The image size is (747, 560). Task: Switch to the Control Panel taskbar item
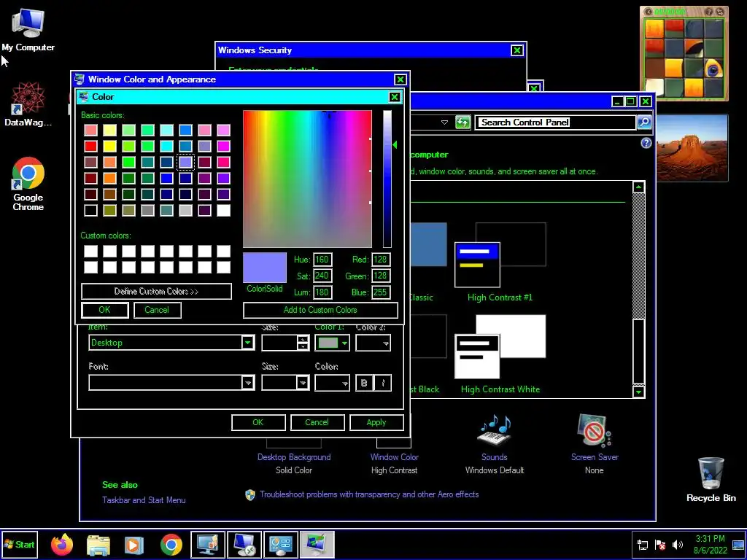coord(281,544)
